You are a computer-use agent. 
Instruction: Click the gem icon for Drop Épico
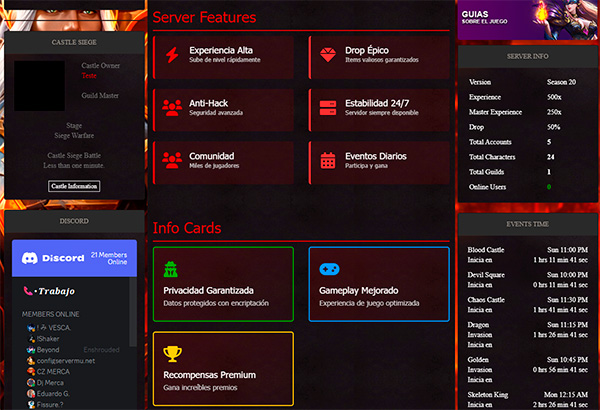pyautogui.click(x=328, y=55)
